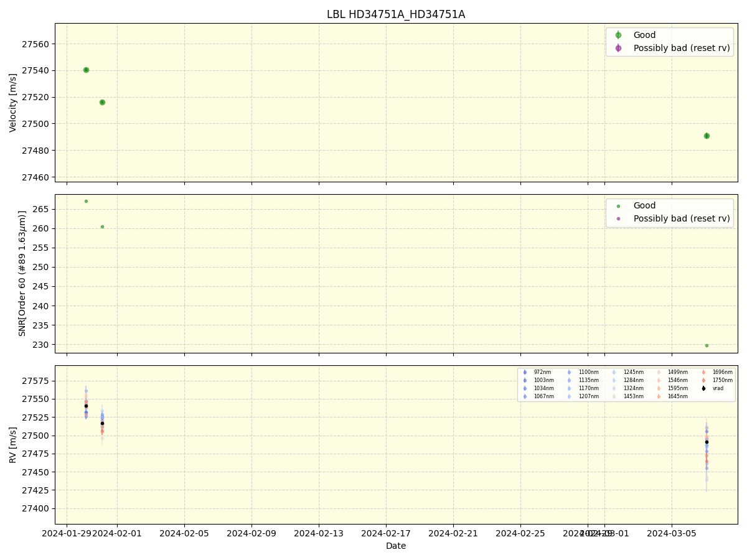This screenshot has width=747, height=560.
Task: Click the 2024-03-05 date tick label
Action: pos(672,533)
